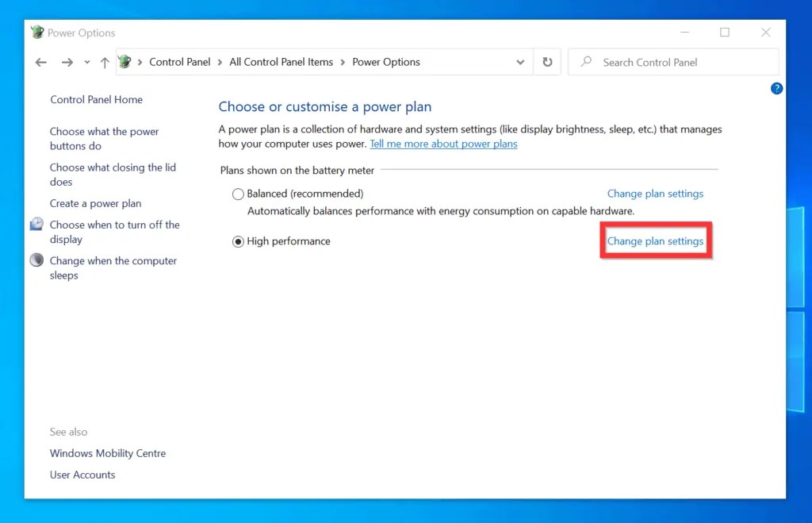Navigate to All Control Panel Items
The width and height of the screenshot is (812, 523).
[281, 62]
